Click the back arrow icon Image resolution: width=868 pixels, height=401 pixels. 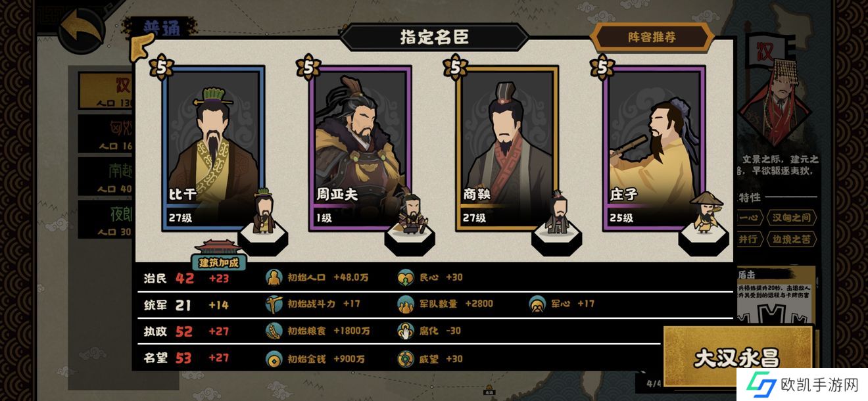[x=82, y=30]
